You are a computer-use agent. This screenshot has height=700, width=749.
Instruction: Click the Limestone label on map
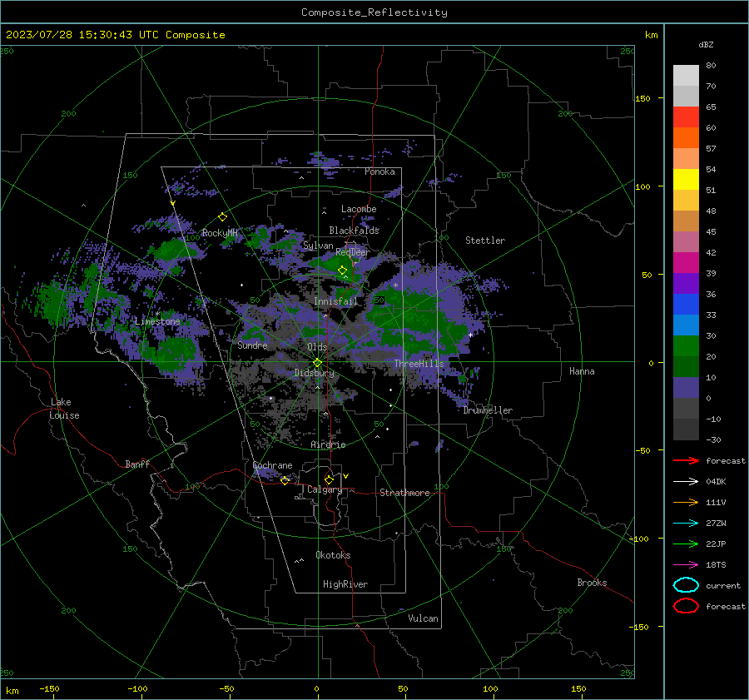[157, 321]
